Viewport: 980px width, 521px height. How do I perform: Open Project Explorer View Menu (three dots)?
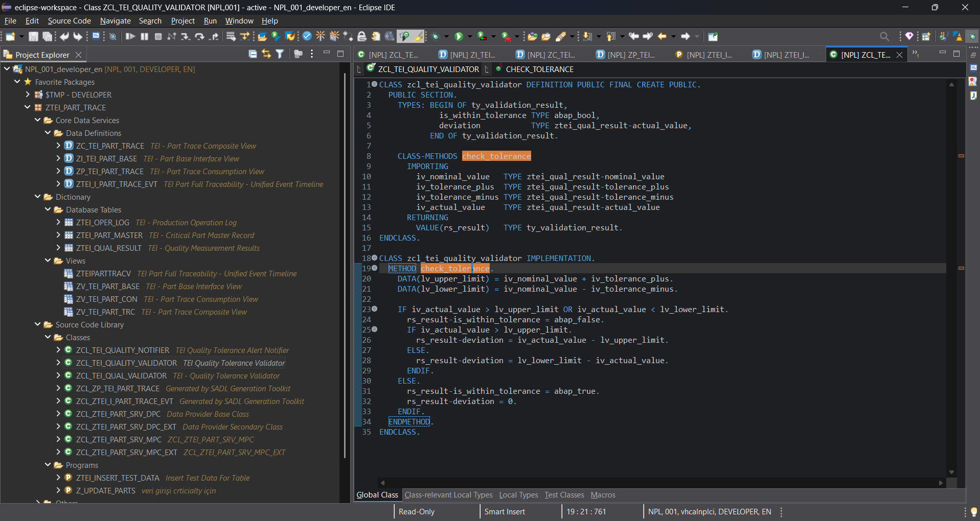[312, 54]
